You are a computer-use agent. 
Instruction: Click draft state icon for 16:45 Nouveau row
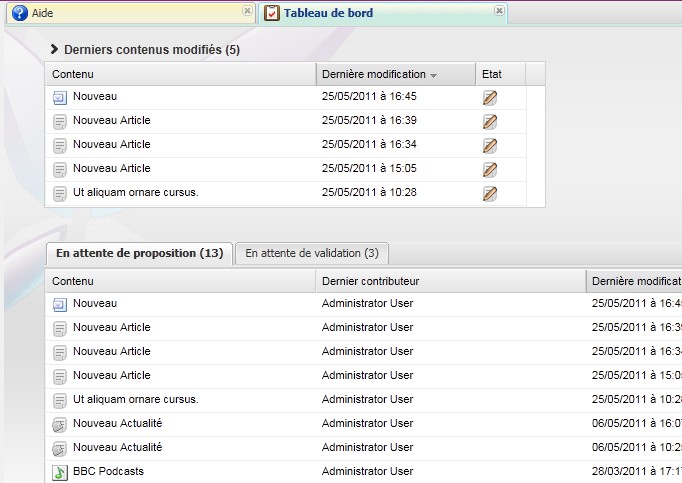coord(489,97)
